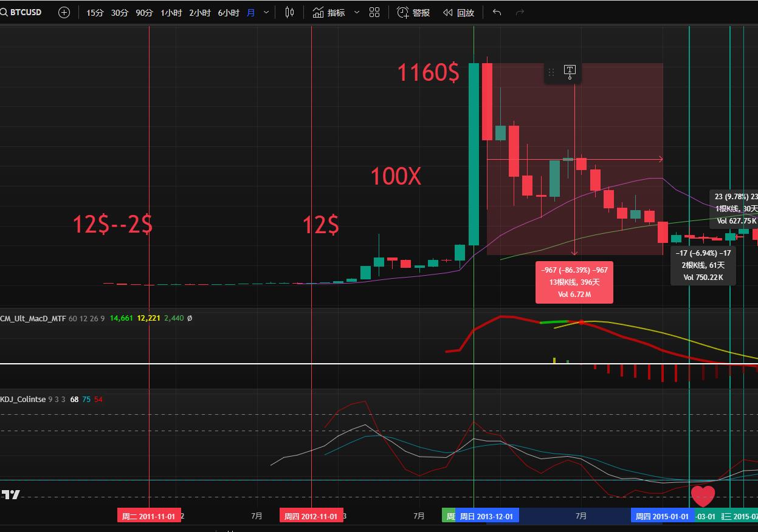Click the 周四 2015-01-01 date marker
The image size is (758, 532).
tap(662, 516)
